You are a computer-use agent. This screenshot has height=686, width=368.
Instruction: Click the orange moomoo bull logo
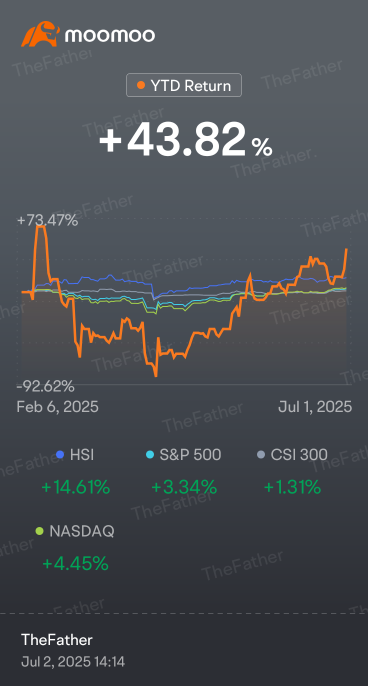coord(40,34)
